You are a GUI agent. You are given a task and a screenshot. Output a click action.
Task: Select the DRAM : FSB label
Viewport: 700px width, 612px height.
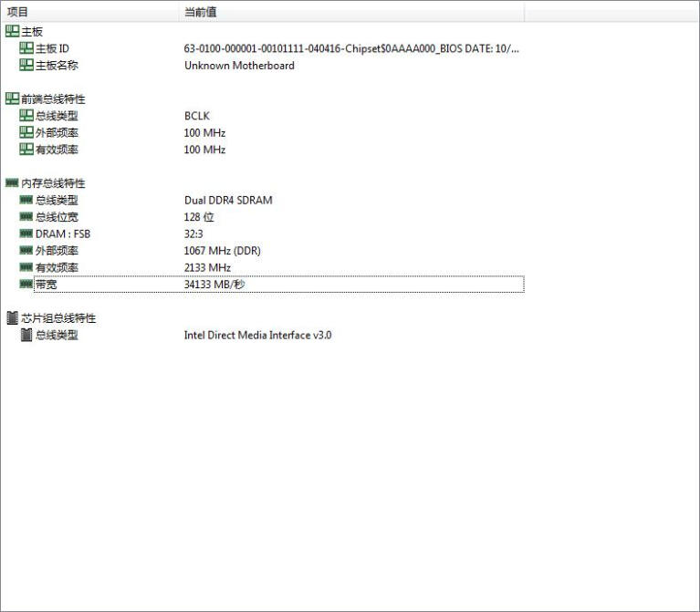tap(63, 233)
